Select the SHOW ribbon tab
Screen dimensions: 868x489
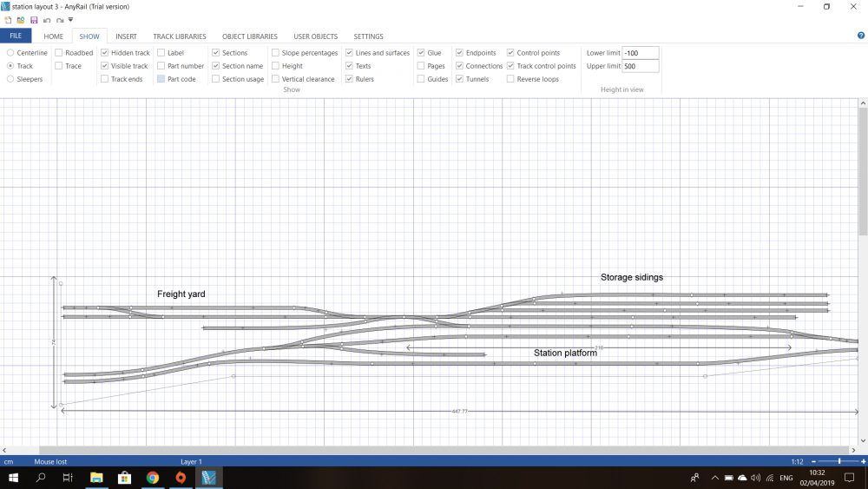89,36
